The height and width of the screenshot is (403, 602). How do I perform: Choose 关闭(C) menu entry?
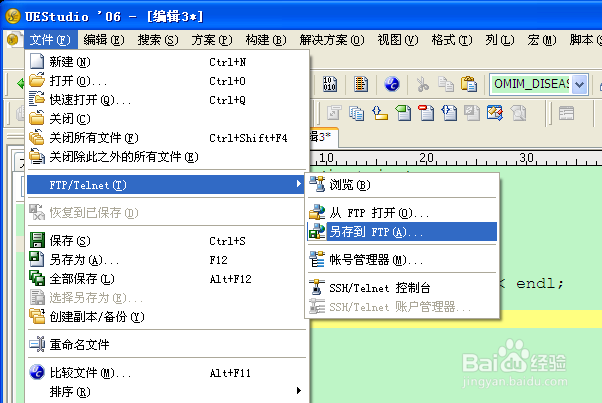(165, 119)
